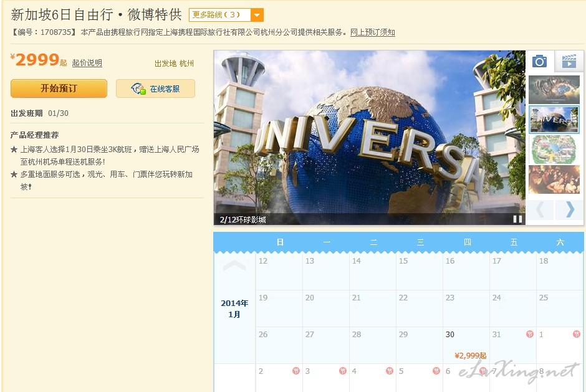Viewport: 586px width, 392px height.
Task: Click the 开始预订 booking button
Action: [x=59, y=88]
